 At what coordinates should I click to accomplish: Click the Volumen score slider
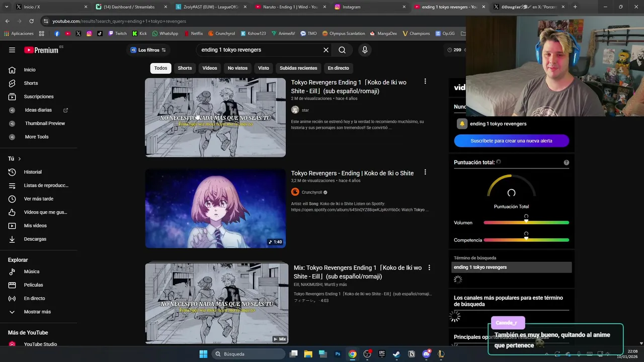point(526,222)
